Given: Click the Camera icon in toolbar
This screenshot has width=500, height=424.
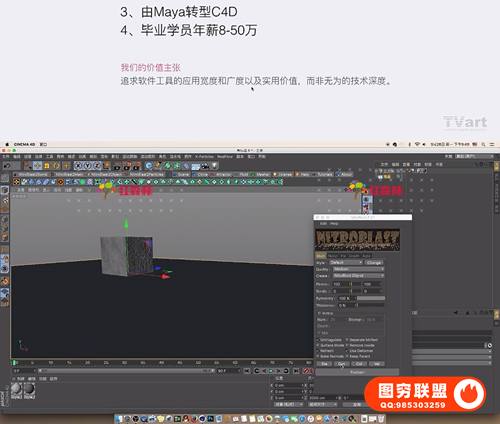Looking at the screenshot, I should click(205, 166).
